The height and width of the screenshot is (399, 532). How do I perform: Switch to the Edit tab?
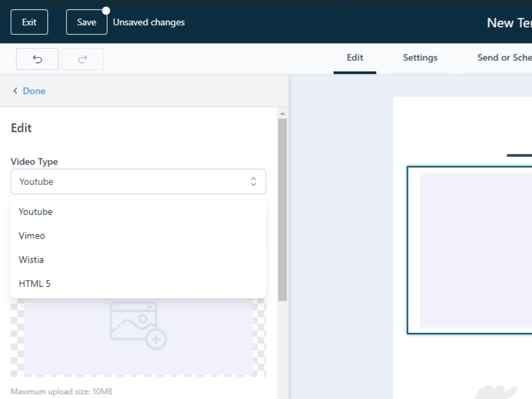point(355,58)
